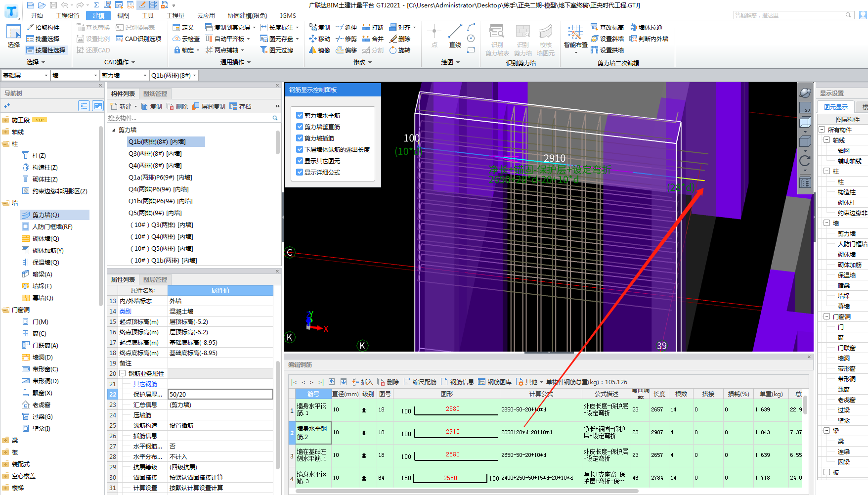Uncheck 剪力墙垂直筋 checkbox
The height and width of the screenshot is (495, 868).
click(x=300, y=127)
